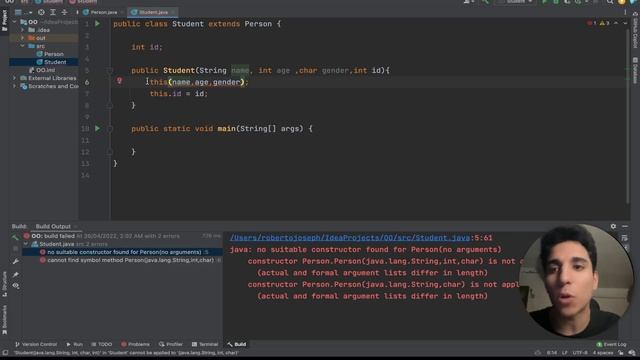
Task: Open the Bookmarks side tool window
Action: pyautogui.click(x=4, y=320)
